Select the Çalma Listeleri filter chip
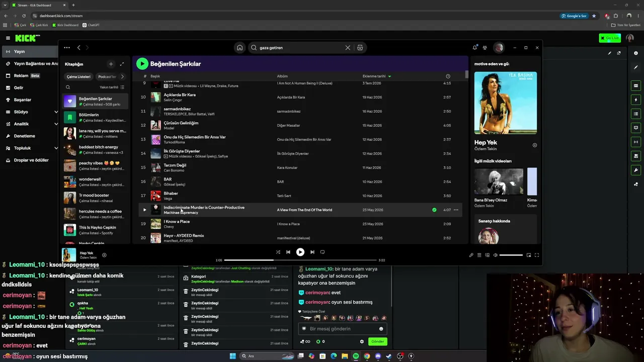Viewport: 644px width, 362px height. click(78, 77)
